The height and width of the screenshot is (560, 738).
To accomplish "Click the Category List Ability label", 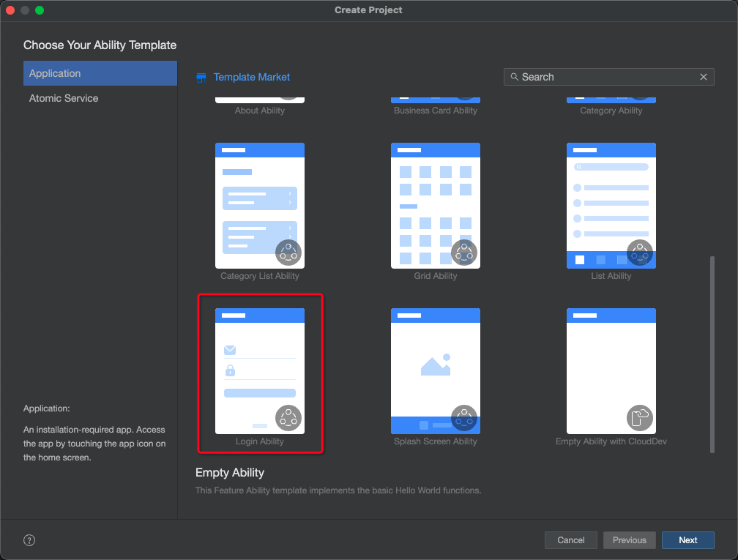I will pyautogui.click(x=260, y=276).
